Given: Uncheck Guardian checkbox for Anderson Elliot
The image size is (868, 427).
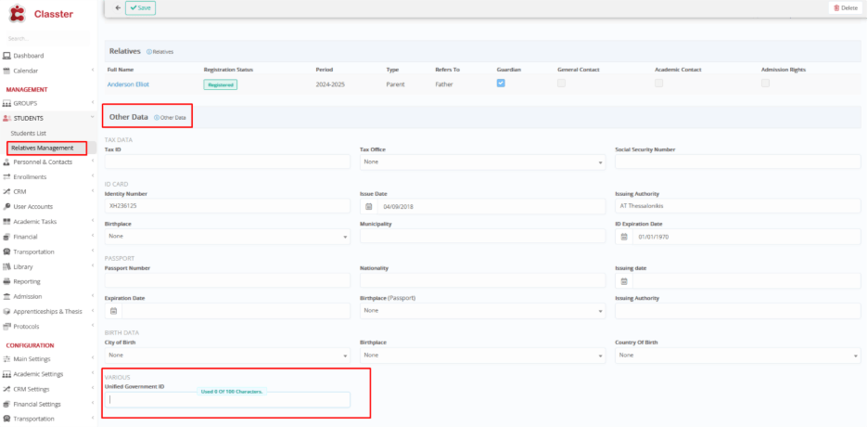Looking at the screenshot, I should point(501,84).
